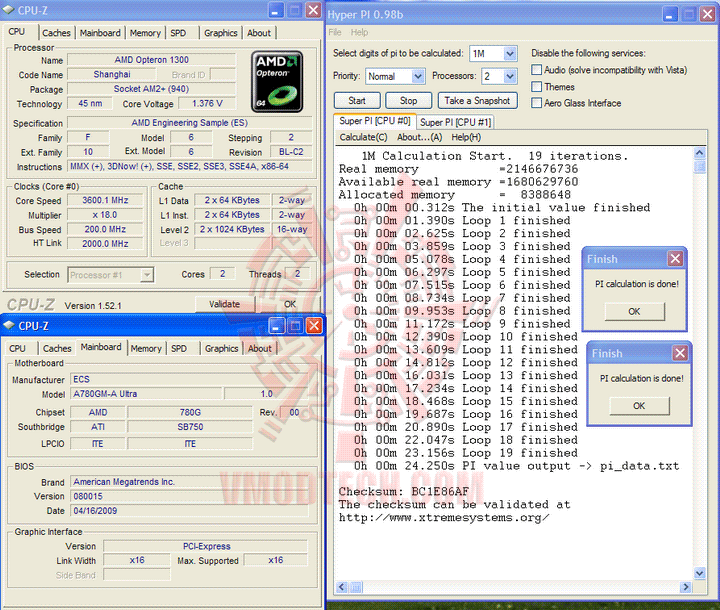Click the AMD Opteron processor logo

coord(277,82)
